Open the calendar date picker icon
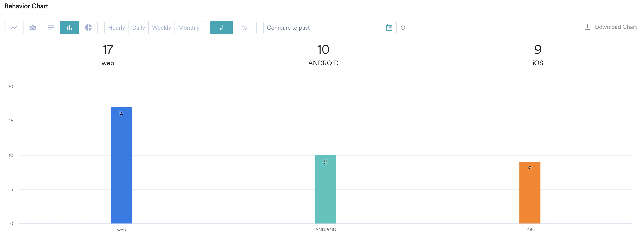 (x=389, y=27)
